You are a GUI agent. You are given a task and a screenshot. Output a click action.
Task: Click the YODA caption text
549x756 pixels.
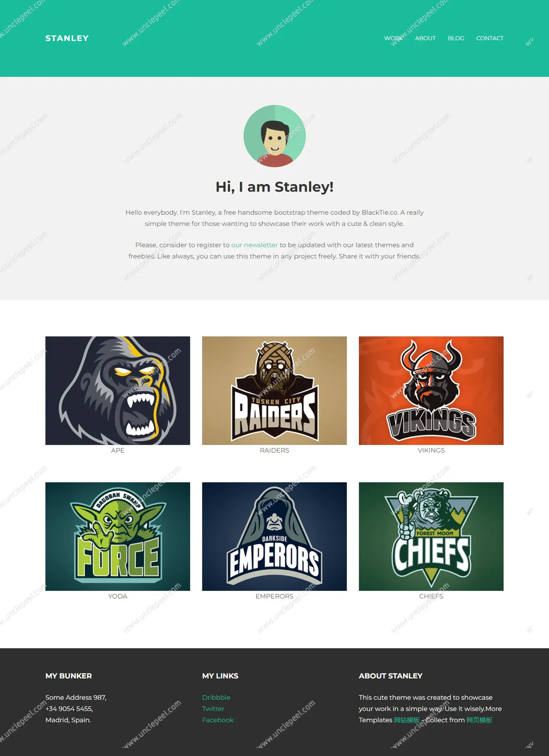118,596
